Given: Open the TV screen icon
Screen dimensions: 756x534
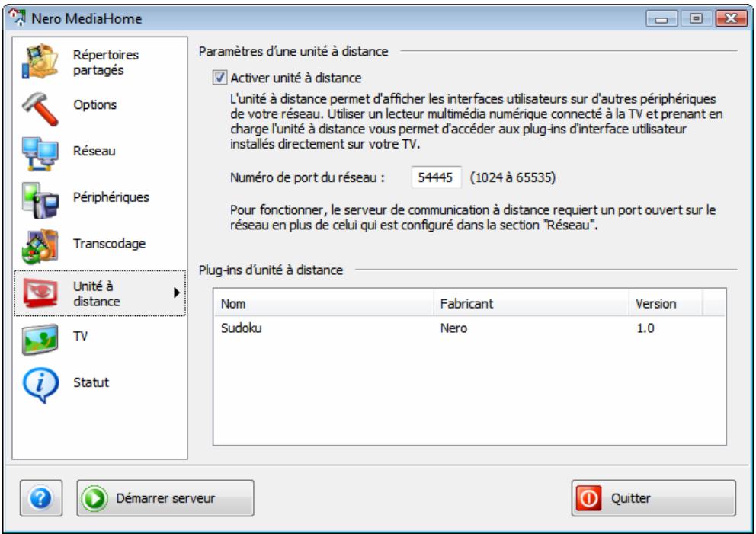Looking at the screenshot, I should [x=40, y=339].
